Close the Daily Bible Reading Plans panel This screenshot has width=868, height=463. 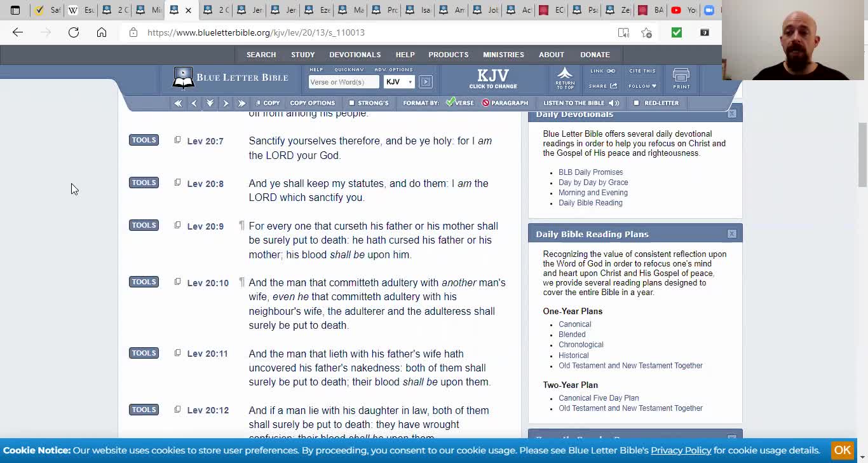(x=732, y=233)
